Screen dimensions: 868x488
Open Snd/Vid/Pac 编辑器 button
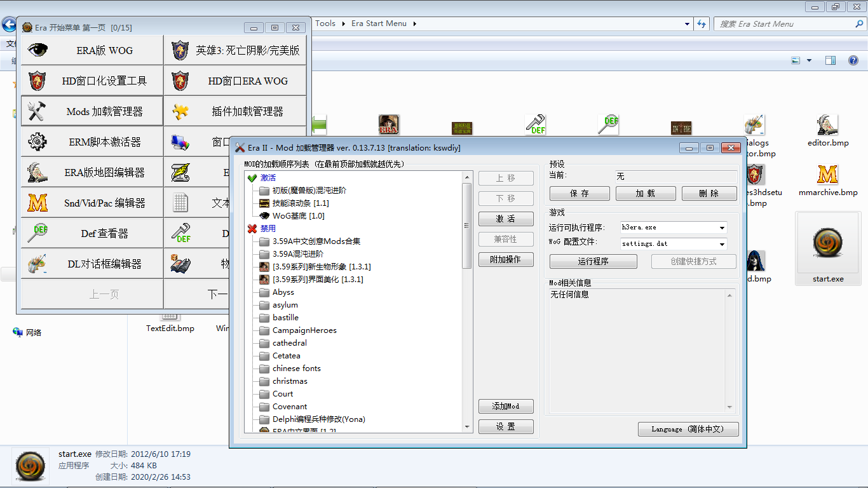tap(92, 203)
